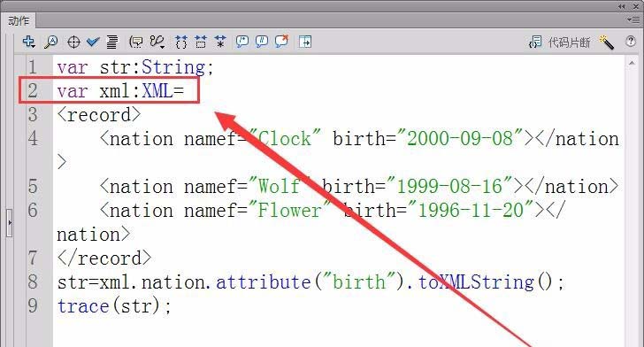Viewport: 644px width, 347px height.
Task: Apply line comment icon
Action: (262, 42)
